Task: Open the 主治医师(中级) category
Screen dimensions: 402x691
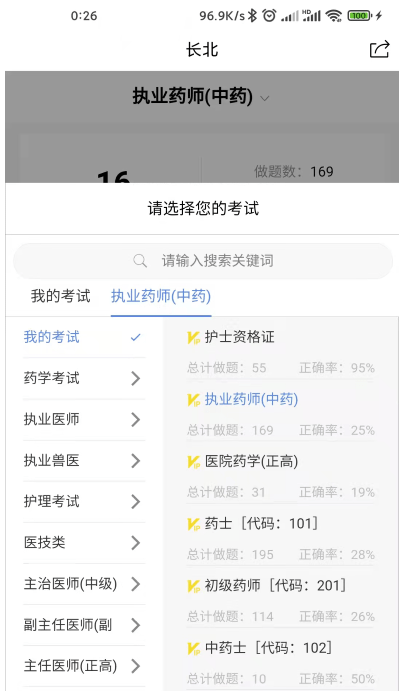Action: [84, 584]
